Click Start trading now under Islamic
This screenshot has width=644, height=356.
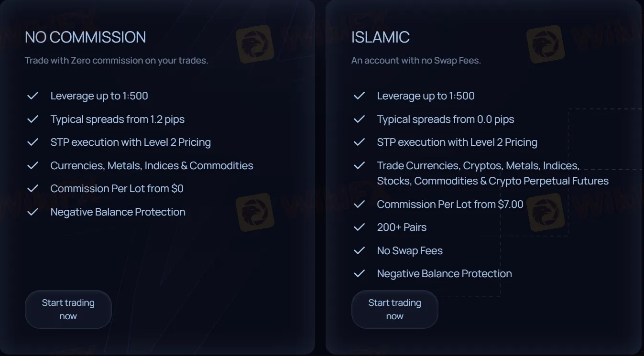click(x=394, y=309)
